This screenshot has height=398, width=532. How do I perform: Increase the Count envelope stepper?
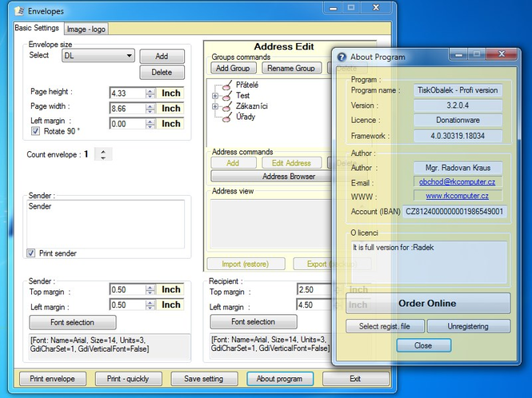click(104, 151)
